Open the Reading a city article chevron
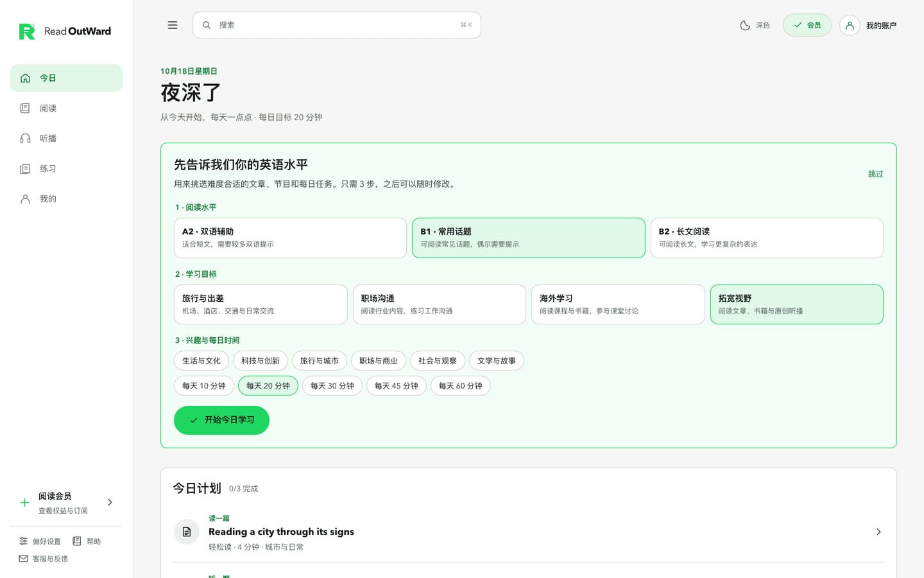 (878, 532)
